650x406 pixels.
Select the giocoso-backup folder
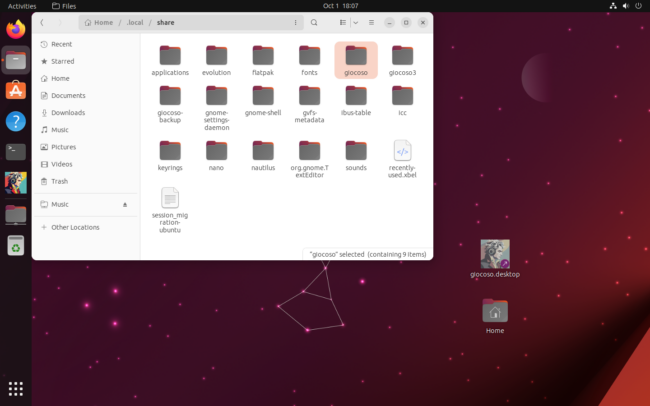170,105
